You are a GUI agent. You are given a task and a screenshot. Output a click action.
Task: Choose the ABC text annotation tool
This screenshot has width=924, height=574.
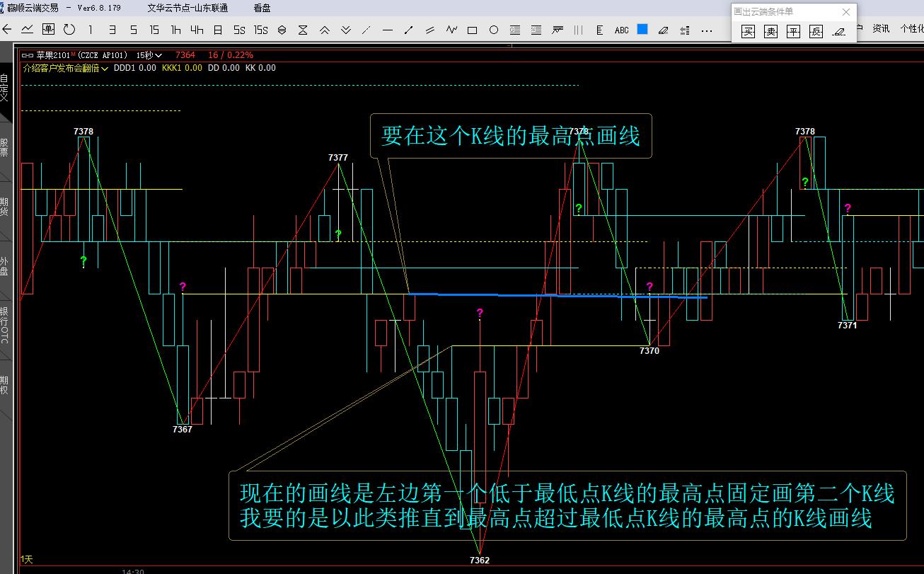(621, 30)
